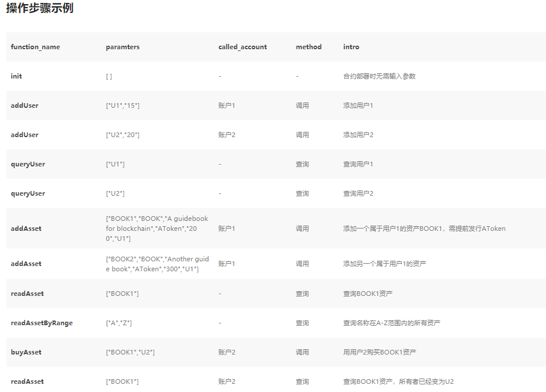Click '账户1' in the 添加用户1 row
This screenshot has width=546, height=392.
227,105
